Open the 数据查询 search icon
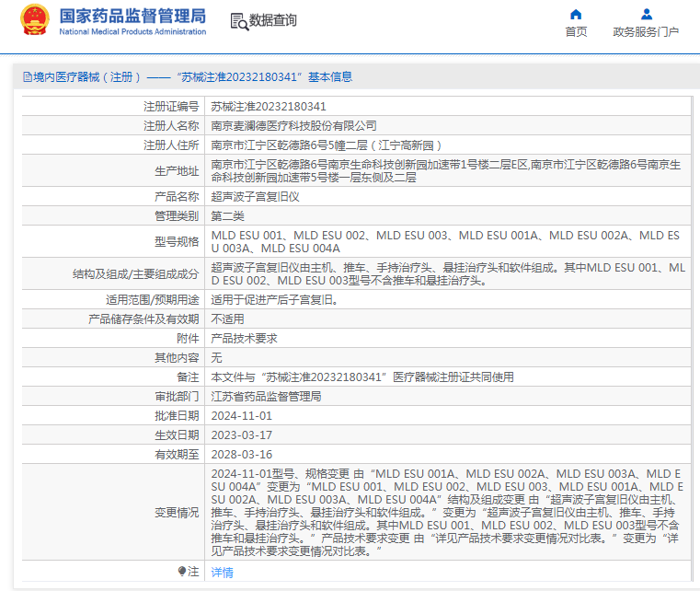 (x=239, y=21)
